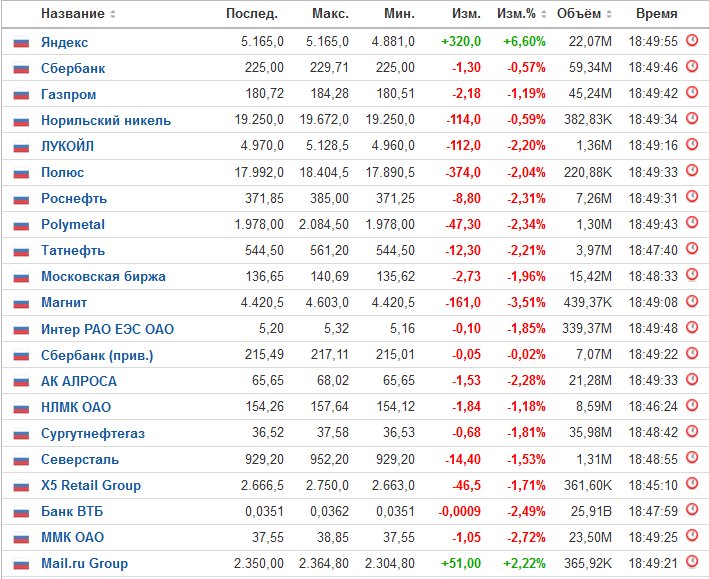Click the Russian flag icon beside ЛУКОЙЛ
709x579 pixels.
pyautogui.click(x=21, y=147)
